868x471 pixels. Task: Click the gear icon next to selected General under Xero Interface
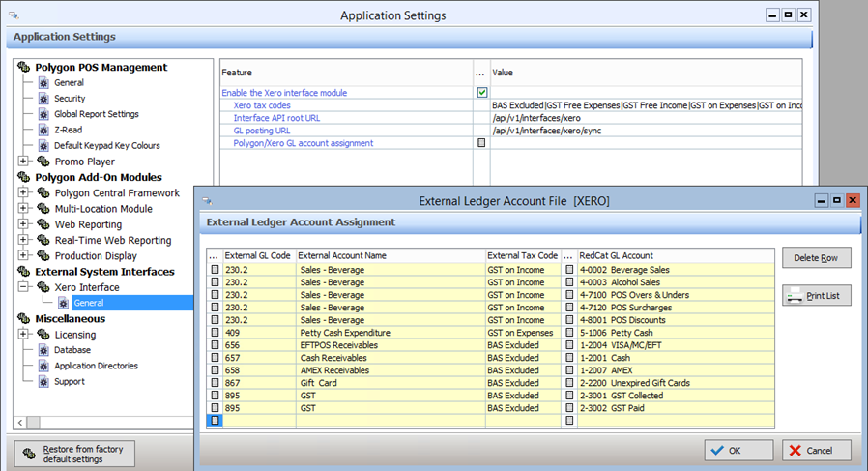pos(63,303)
